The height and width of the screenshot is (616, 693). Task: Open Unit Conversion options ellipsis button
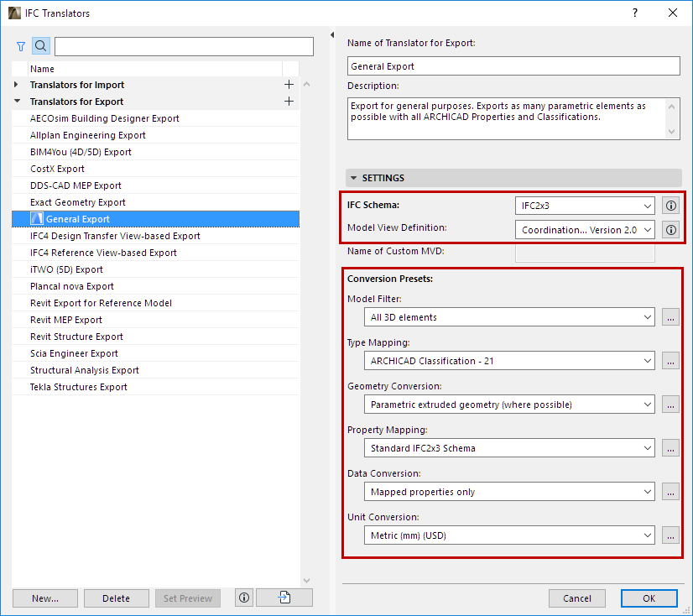click(670, 535)
